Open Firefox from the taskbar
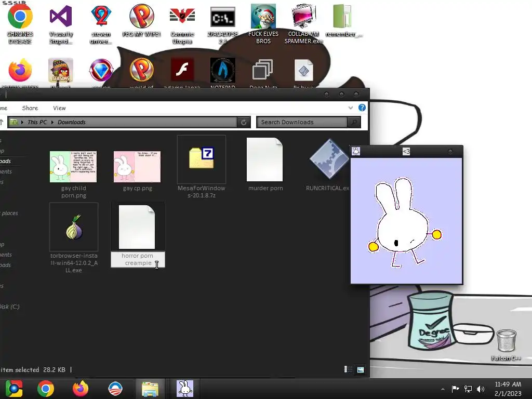Screen dimensions: 532x399 [x=81, y=389]
